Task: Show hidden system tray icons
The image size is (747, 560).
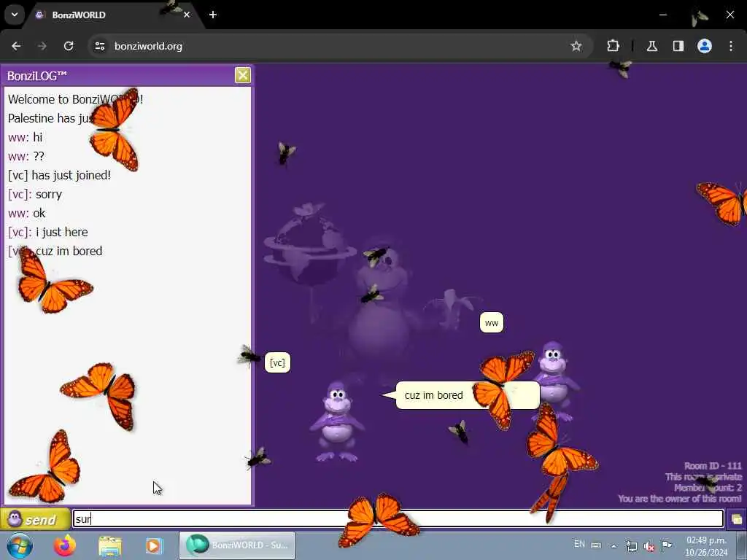Action: [614, 545]
